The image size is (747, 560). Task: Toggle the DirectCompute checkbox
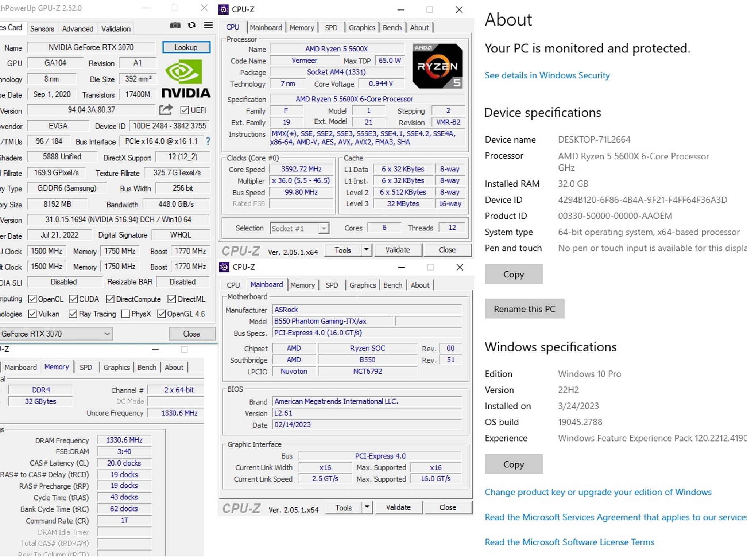[x=110, y=299]
